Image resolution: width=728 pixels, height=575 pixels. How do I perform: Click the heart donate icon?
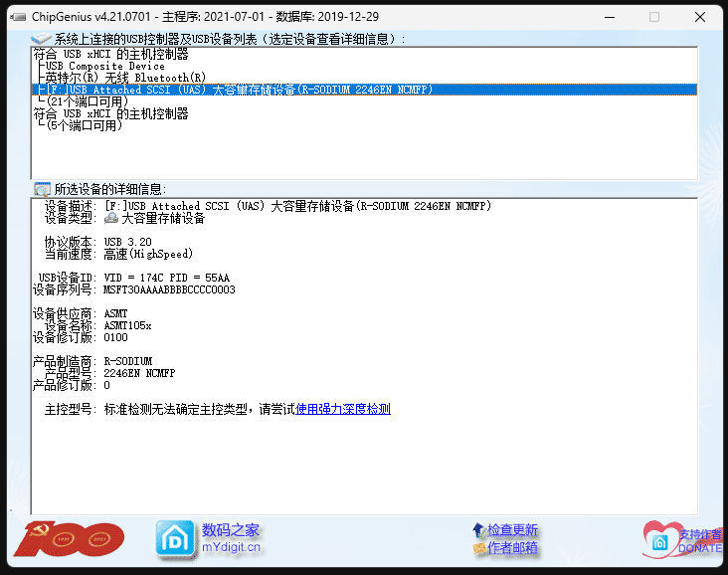[660, 539]
